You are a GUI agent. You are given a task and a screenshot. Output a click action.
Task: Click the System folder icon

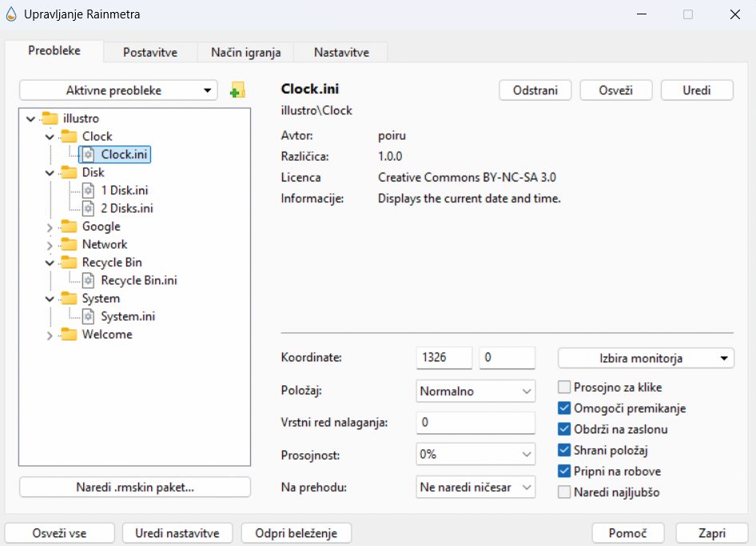tap(69, 298)
